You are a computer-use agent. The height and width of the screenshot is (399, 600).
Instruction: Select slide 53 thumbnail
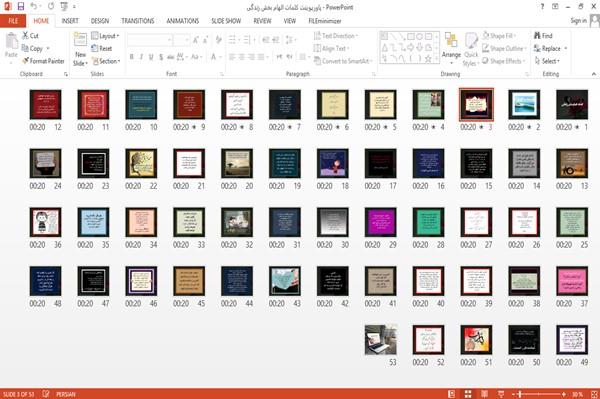tap(380, 340)
